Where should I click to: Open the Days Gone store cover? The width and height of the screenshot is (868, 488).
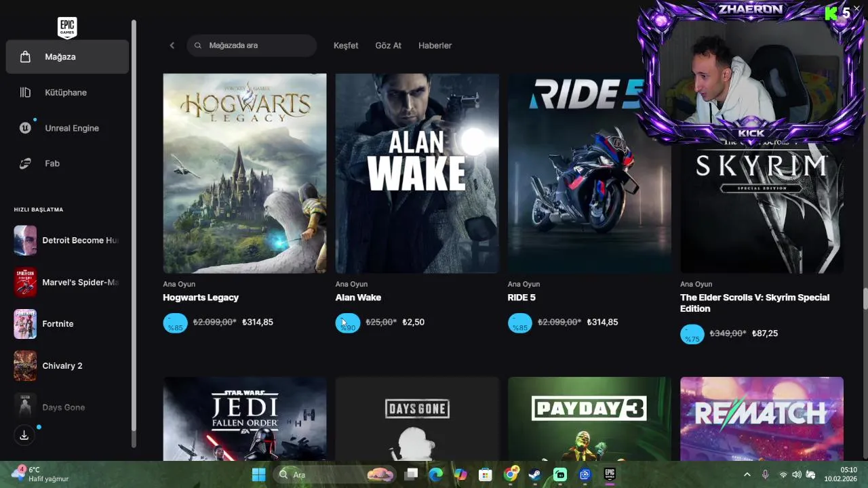point(417,419)
